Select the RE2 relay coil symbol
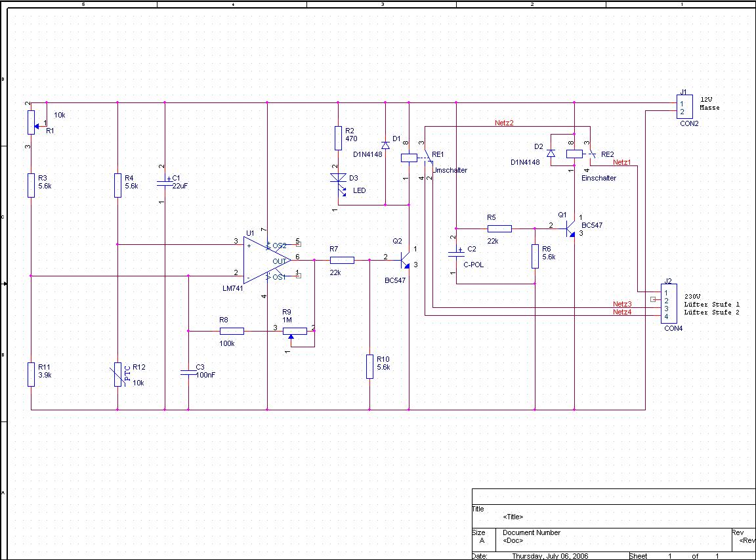 (574, 154)
